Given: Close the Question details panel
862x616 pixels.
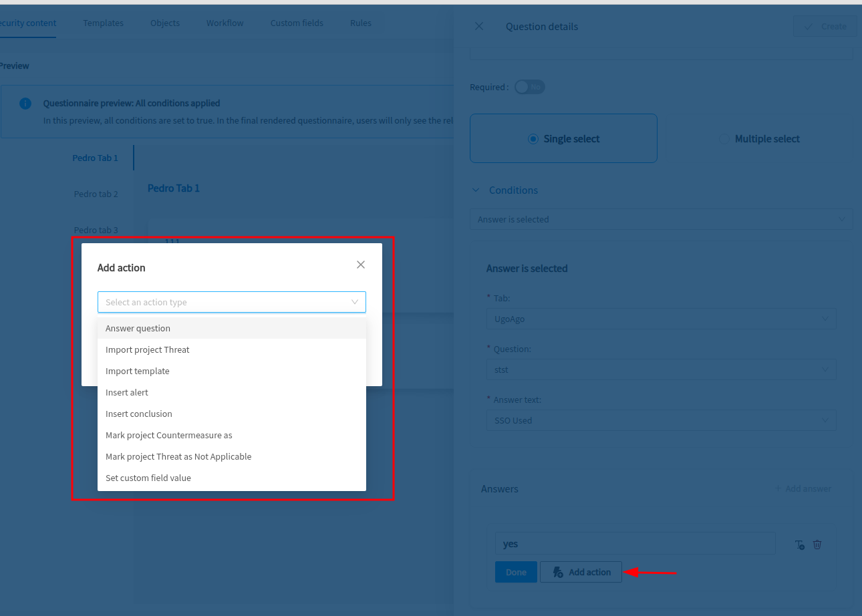Looking at the screenshot, I should click(479, 26).
